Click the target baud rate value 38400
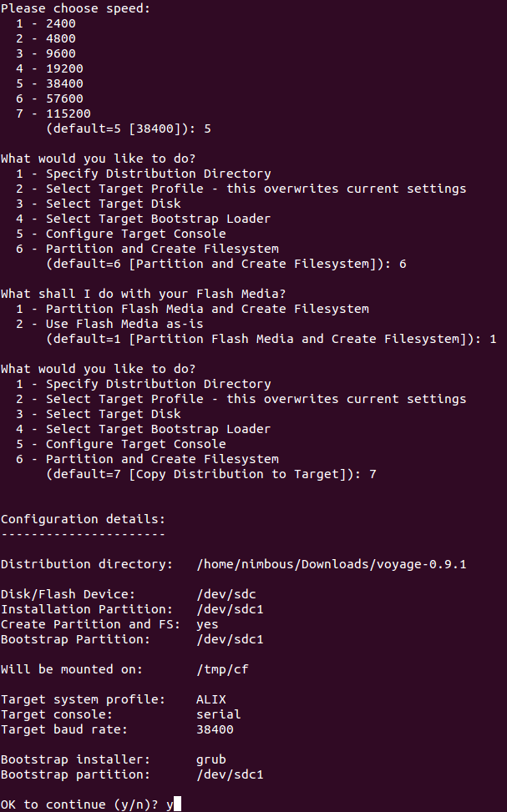Screen dimensions: 507x812 (215, 729)
